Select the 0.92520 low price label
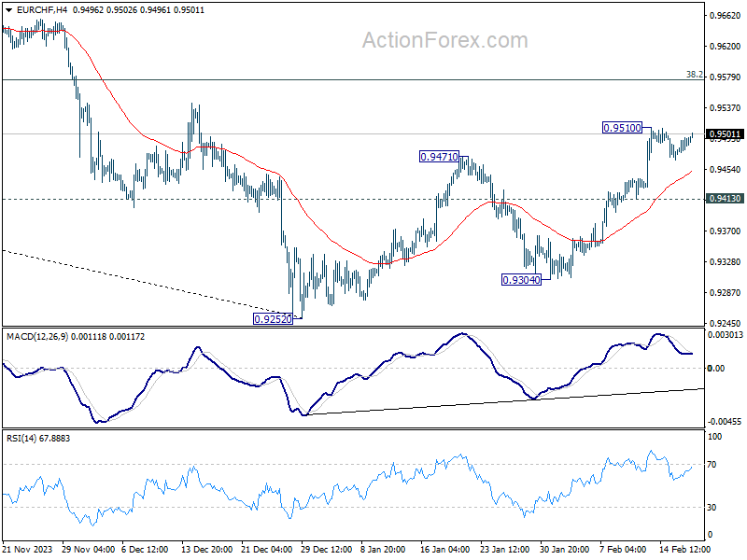The width and height of the screenshot is (747, 560). (273, 319)
